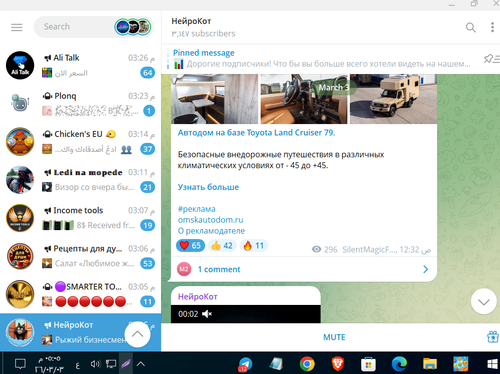Click the #реклама hashtag
Image resolution: width=500 pixels, height=374 pixels.
point(197,209)
